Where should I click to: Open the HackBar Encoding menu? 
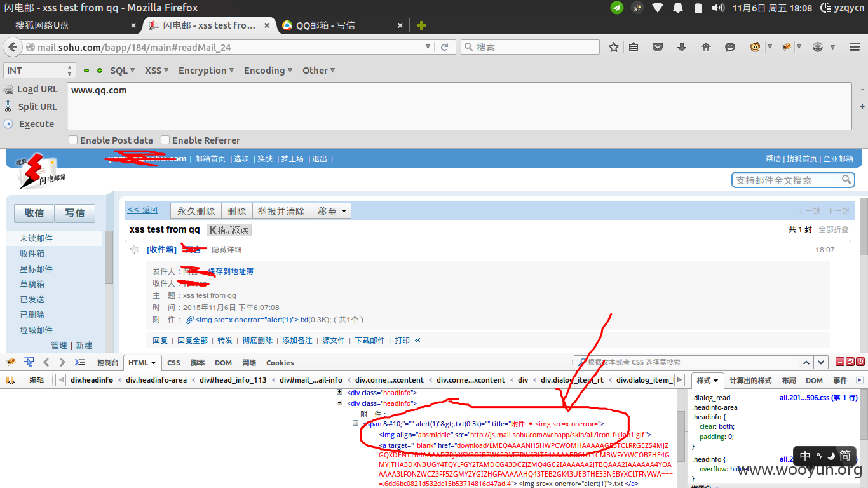pos(268,71)
